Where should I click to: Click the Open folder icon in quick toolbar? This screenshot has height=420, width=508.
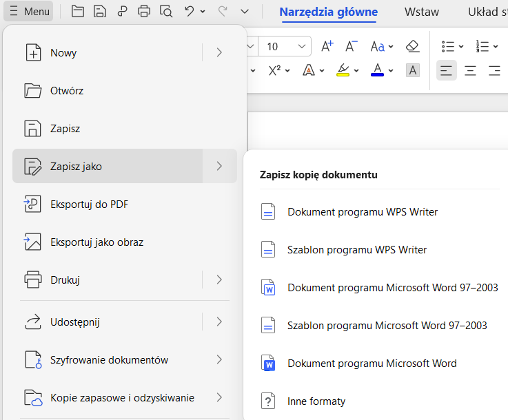(78, 11)
